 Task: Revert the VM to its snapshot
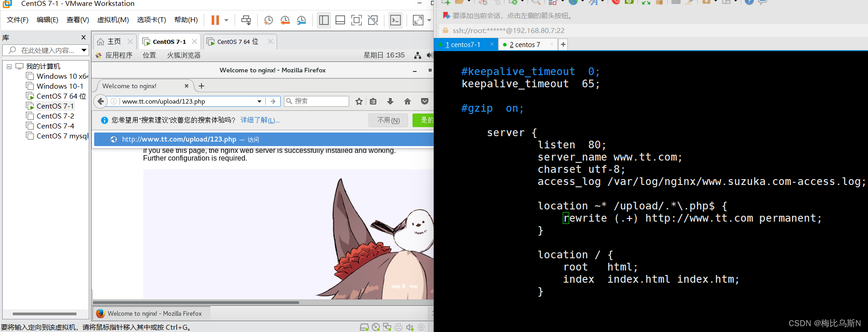click(x=285, y=20)
